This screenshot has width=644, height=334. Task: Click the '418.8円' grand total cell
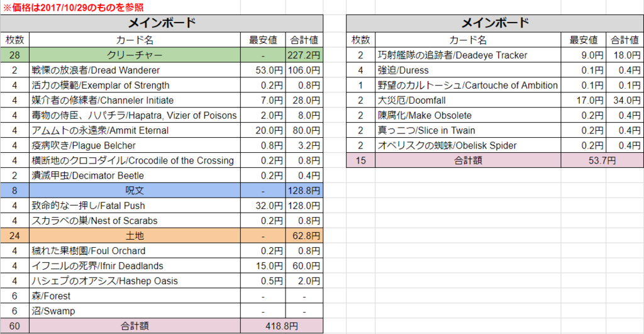(x=282, y=326)
